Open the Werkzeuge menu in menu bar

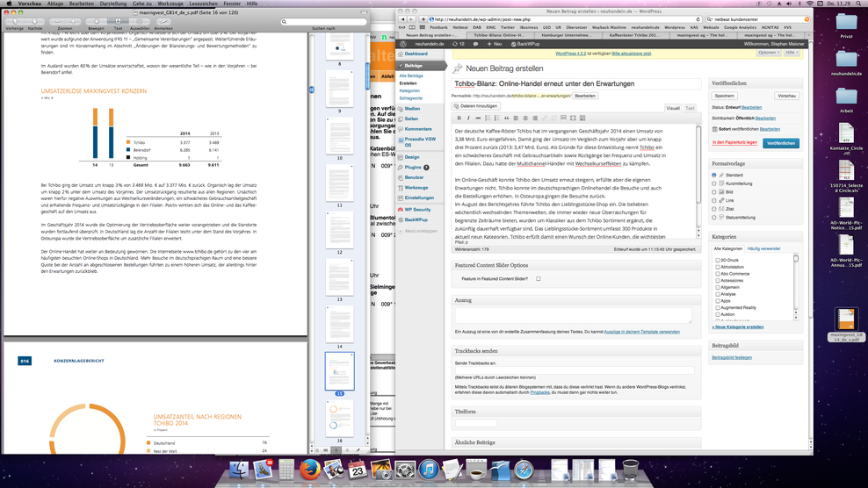click(170, 4)
